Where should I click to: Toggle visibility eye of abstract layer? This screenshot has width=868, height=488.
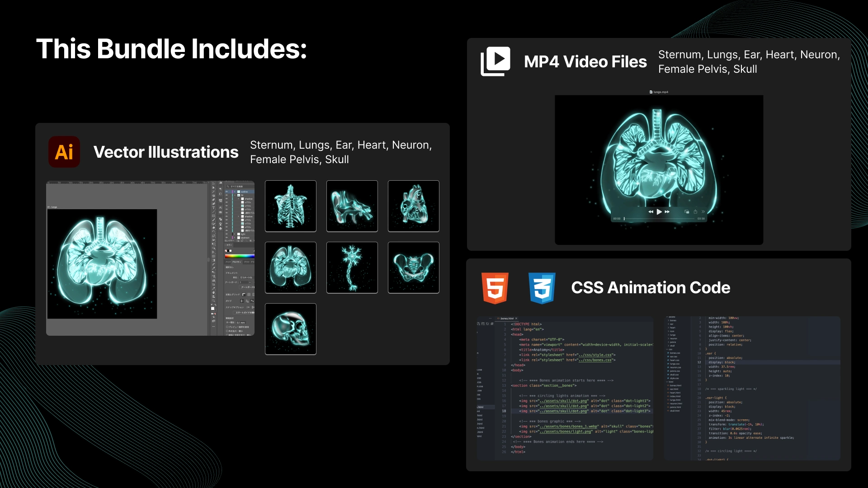pyautogui.click(x=226, y=238)
